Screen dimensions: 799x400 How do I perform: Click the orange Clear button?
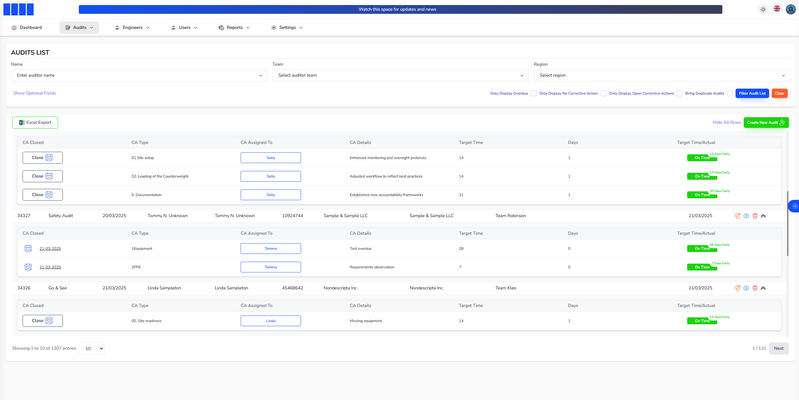coord(779,93)
